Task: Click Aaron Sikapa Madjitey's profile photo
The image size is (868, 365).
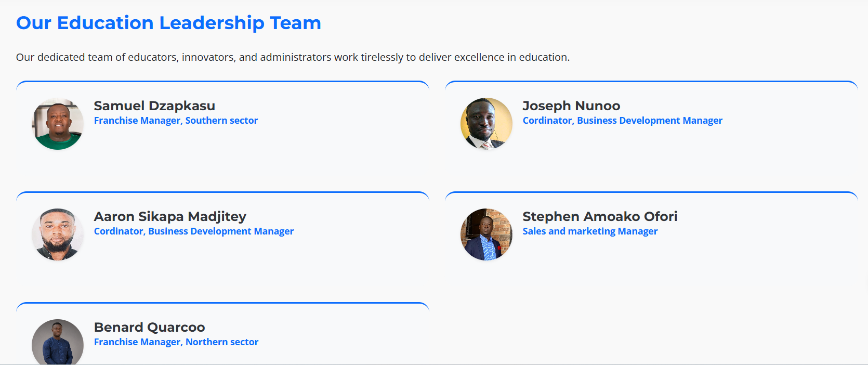Action: (x=58, y=234)
